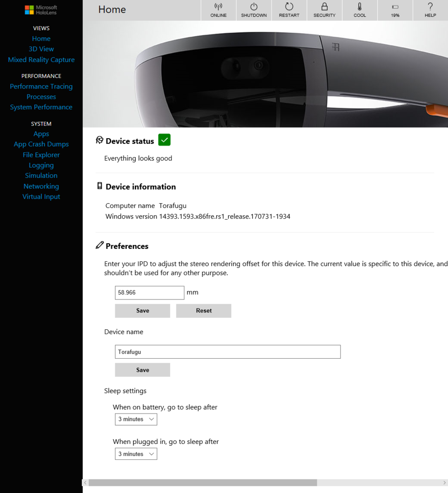Open App Crash Dumps
This screenshot has height=493, width=448.
41,144
